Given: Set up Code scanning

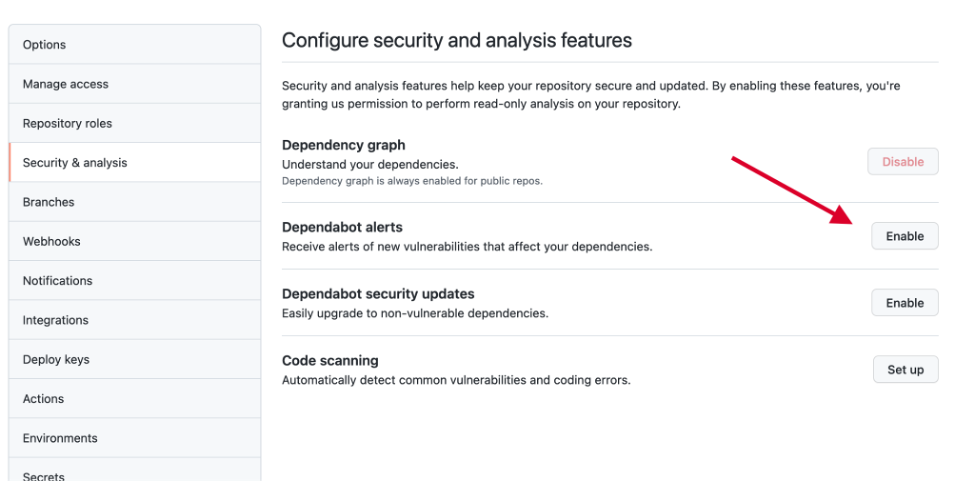Looking at the screenshot, I should coord(905,370).
